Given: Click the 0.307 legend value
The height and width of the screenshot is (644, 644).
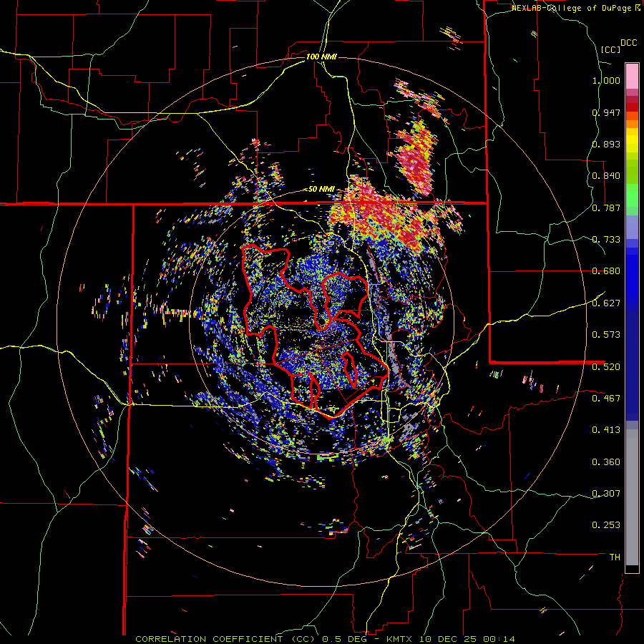Looking at the screenshot, I should [606, 494].
